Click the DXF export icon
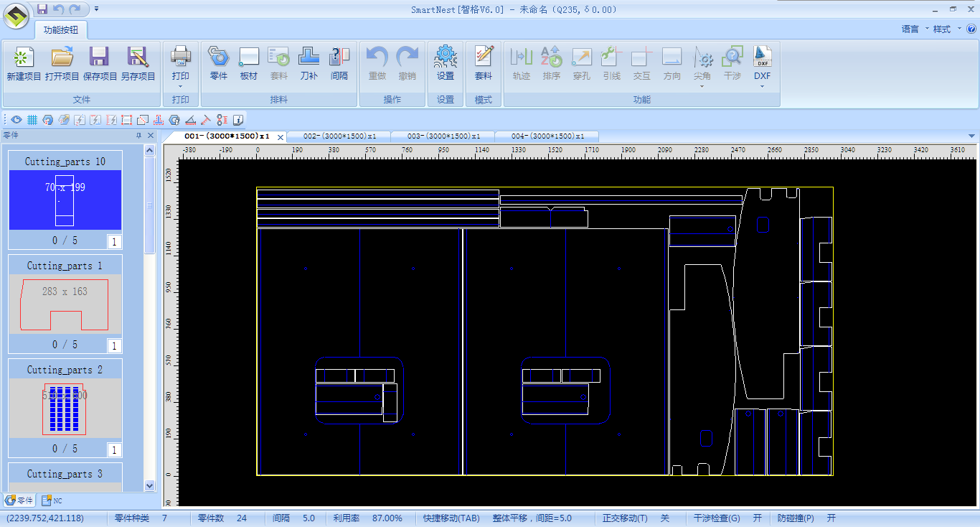Viewport: 980px width, 527px height. [x=762, y=56]
